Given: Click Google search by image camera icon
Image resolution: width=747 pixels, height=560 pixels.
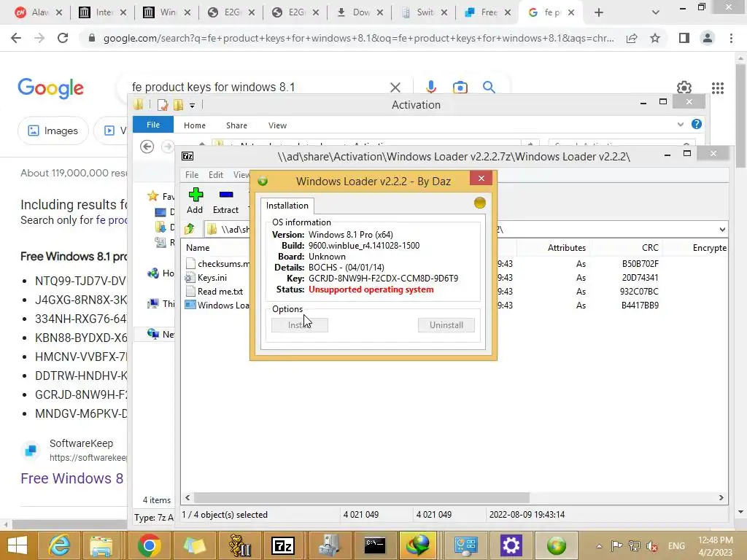Looking at the screenshot, I should click(x=460, y=87).
